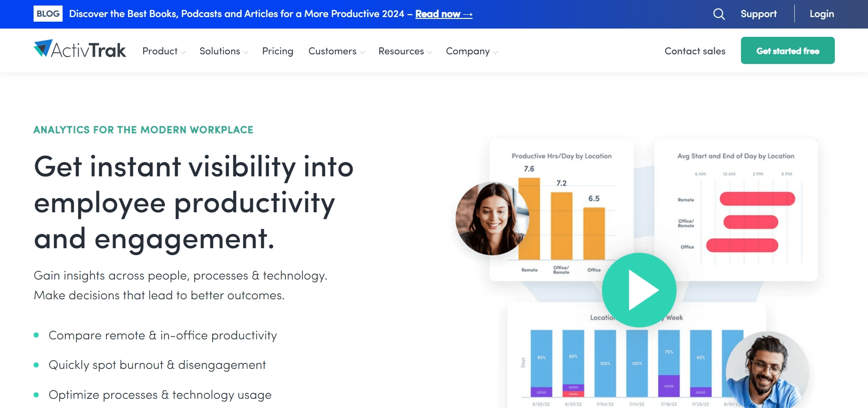Click 'ANALYTICS FOR THE MODERN WORKPLACE' heading
Image resolution: width=868 pixels, height=408 pixels.
click(144, 130)
